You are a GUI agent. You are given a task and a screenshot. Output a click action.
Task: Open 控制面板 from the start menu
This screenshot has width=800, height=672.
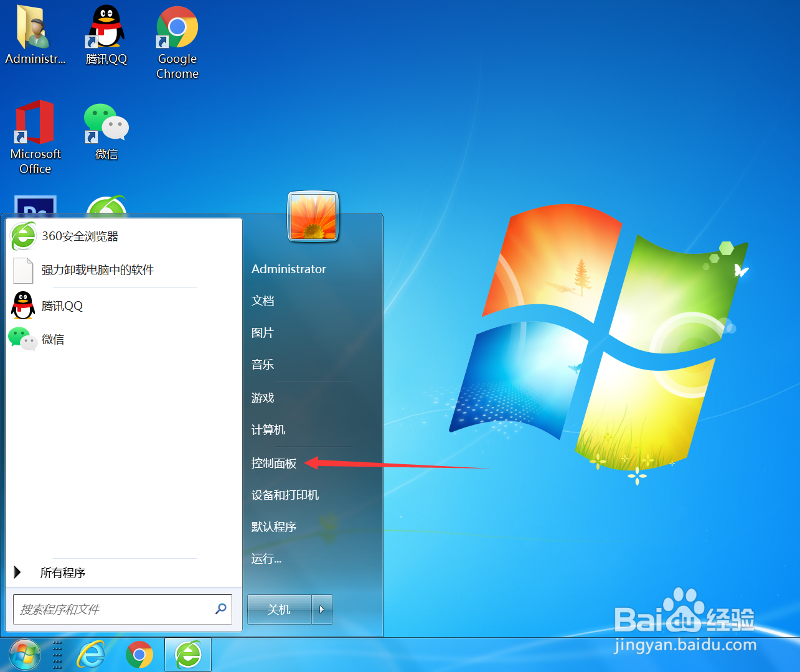coord(274,464)
